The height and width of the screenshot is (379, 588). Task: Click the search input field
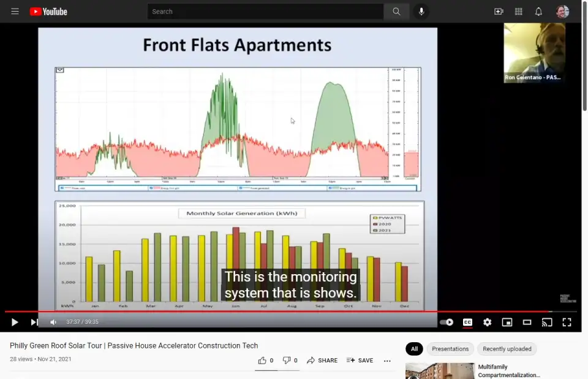click(x=265, y=12)
